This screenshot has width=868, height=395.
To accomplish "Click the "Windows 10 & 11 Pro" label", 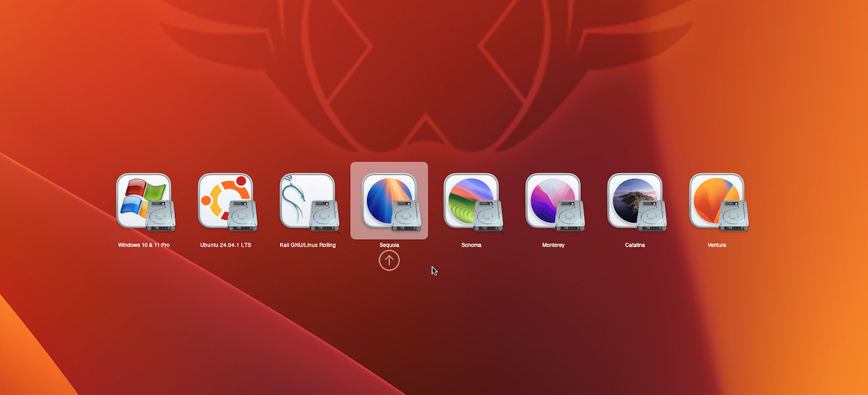I will pyautogui.click(x=144, y=245).
